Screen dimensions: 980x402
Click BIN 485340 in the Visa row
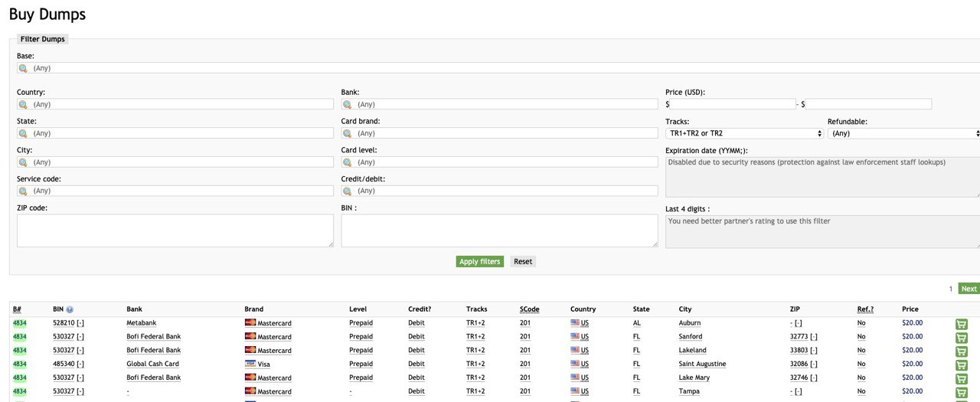click(x=64, y=364)
